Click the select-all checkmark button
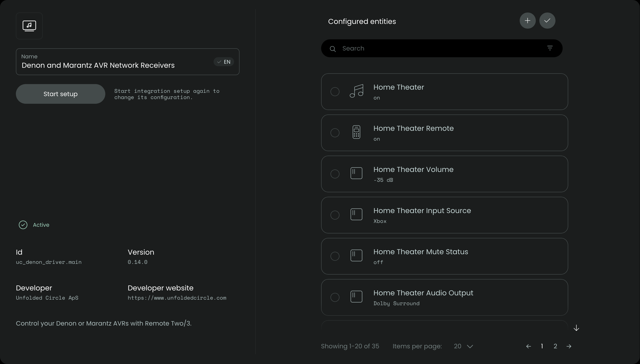 point(547,21)
